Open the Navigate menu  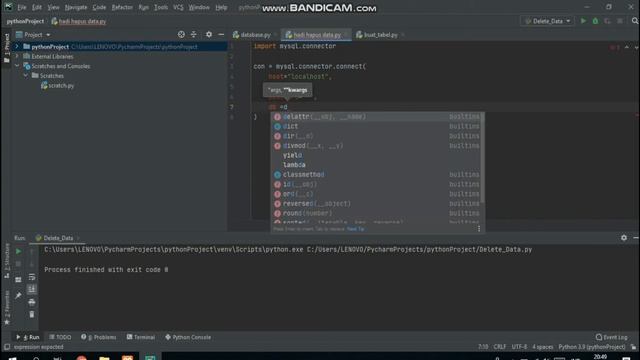(x=76, y=7)
